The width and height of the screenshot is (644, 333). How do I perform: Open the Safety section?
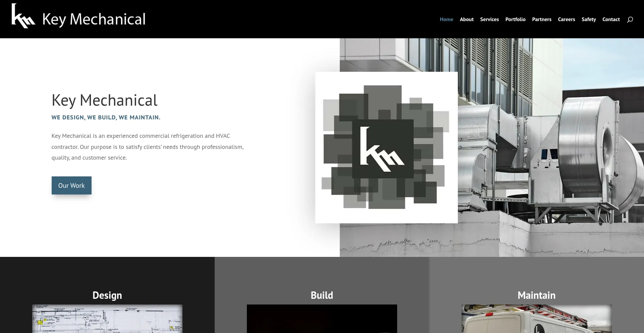[x=588, y=19]
